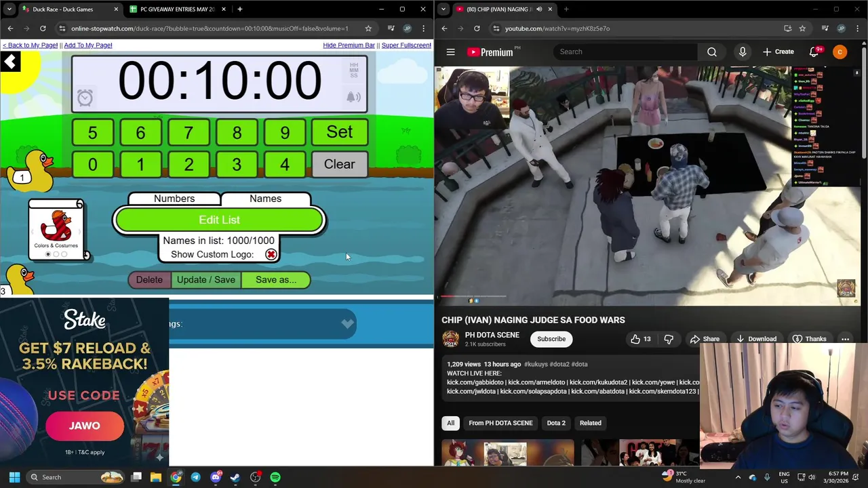The width and height of the screenshot is (868, 488).
Task: Click the green Edit List button
Action: point(219,220)
